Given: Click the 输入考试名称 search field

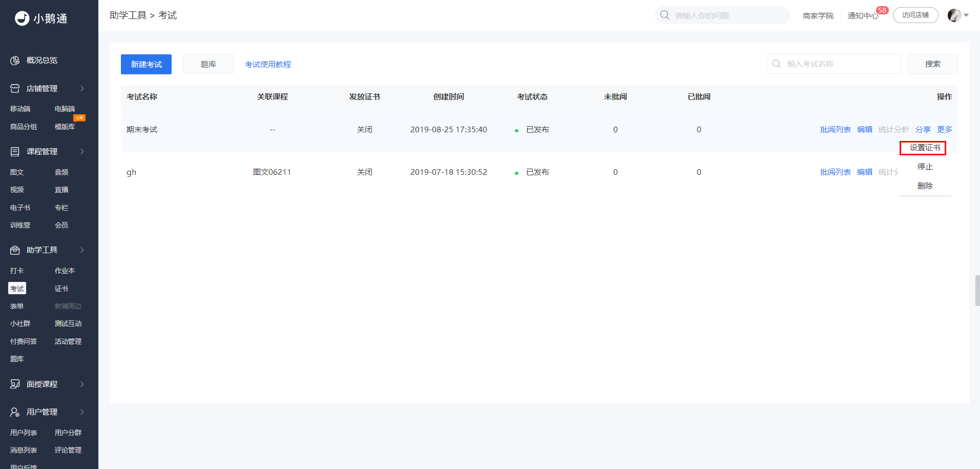Looking at the screenshot, I should point(833,64).
